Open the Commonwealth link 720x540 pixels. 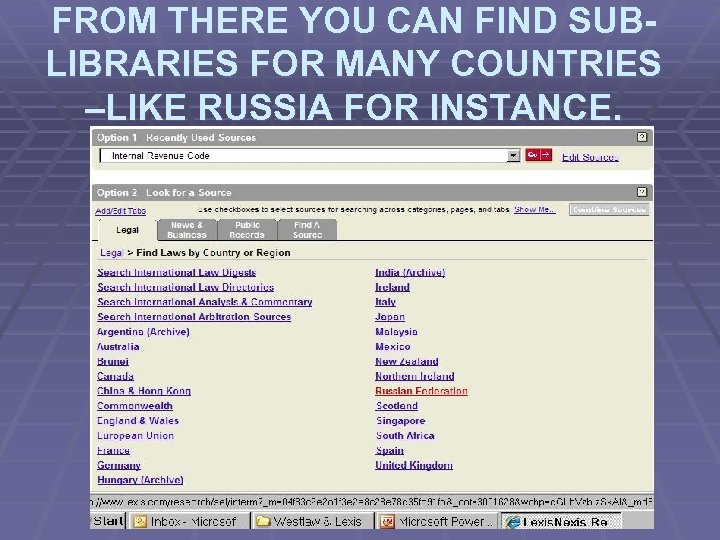135,406
